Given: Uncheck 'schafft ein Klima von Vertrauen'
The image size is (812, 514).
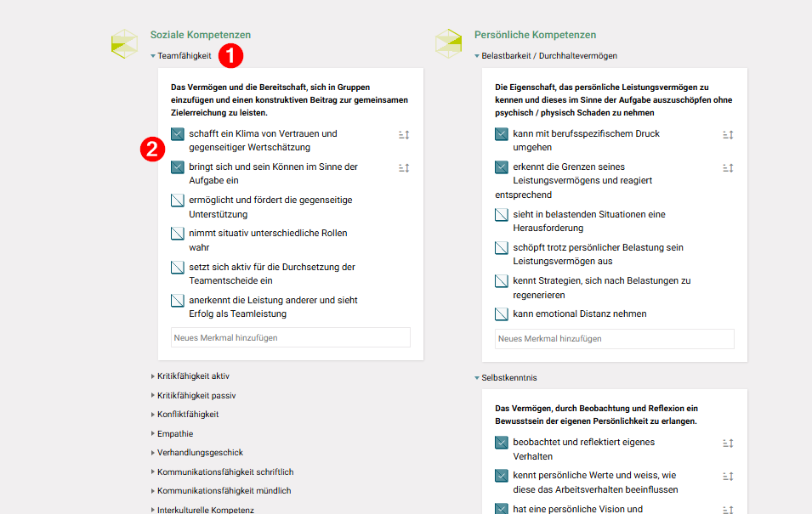Looking at the screenshot, I should (x=178, y=134).
